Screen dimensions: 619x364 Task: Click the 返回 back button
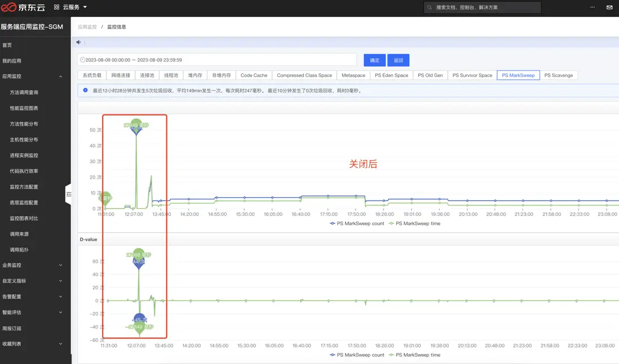(398, 60)
